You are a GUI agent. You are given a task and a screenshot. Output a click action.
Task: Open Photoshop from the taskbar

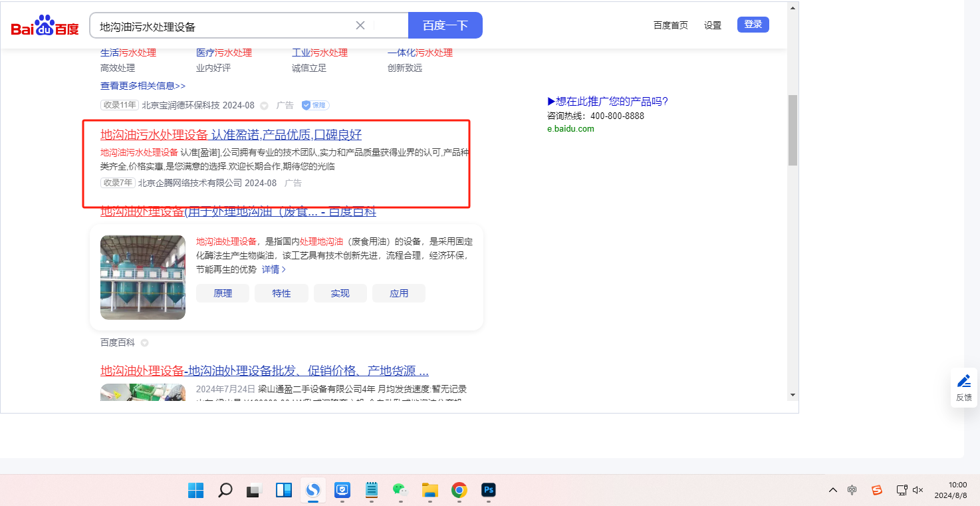click(x=489, y=491)
